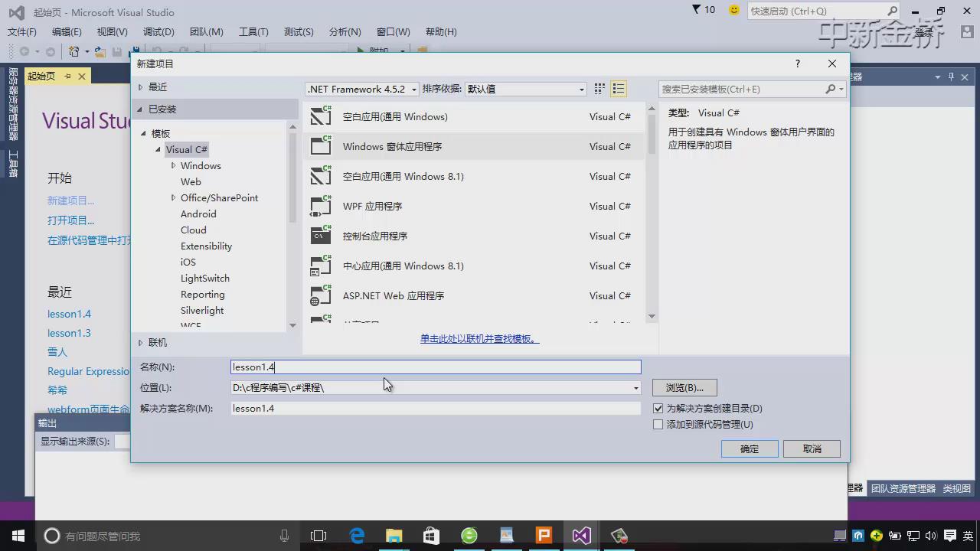Select the 控制台应用程序 template icon

point(321,235)
